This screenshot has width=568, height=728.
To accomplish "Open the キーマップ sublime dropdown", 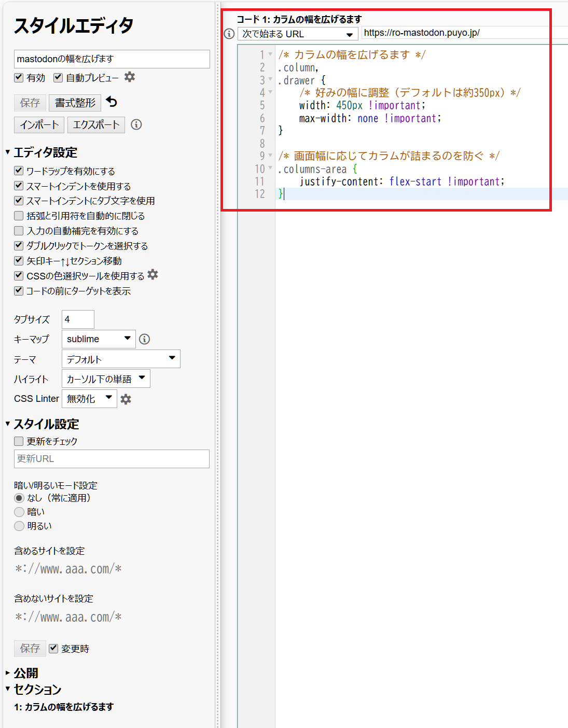I will point(99,339).
